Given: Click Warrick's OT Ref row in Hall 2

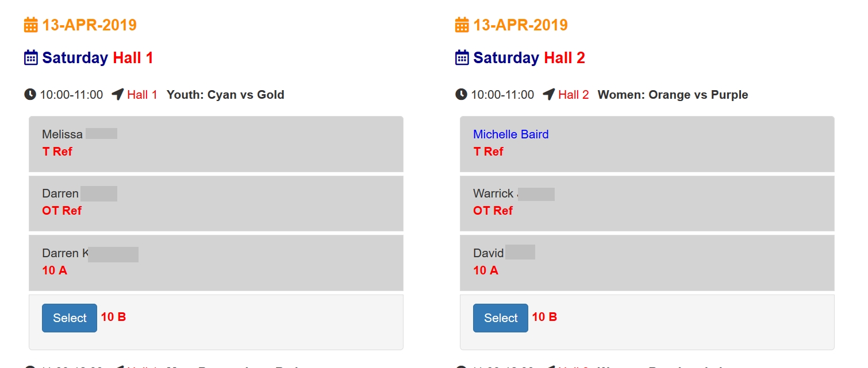Looking at the screenshot, I should (x=647, y=203).
